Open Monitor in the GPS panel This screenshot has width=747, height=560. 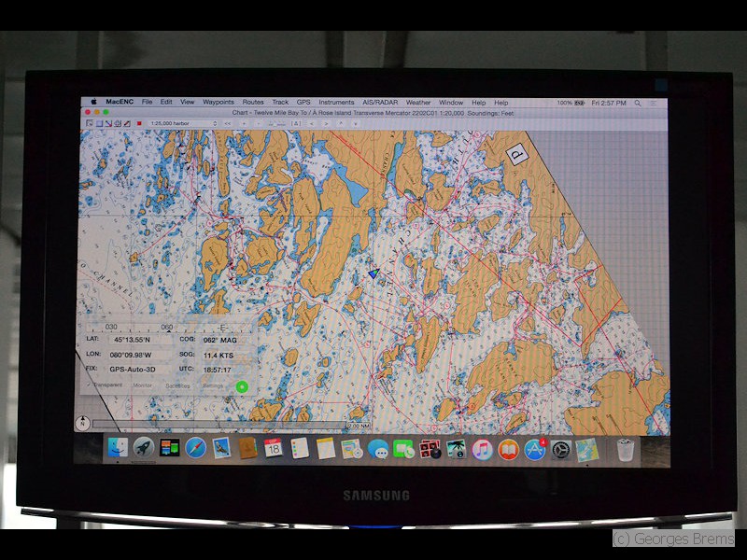tap(143, 385)
